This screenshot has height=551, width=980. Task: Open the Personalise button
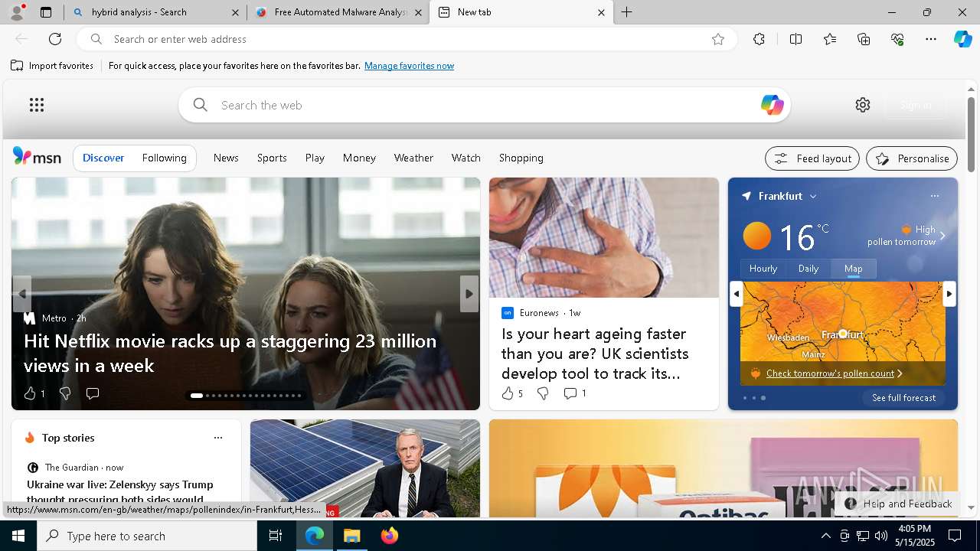tap(912, 158)
